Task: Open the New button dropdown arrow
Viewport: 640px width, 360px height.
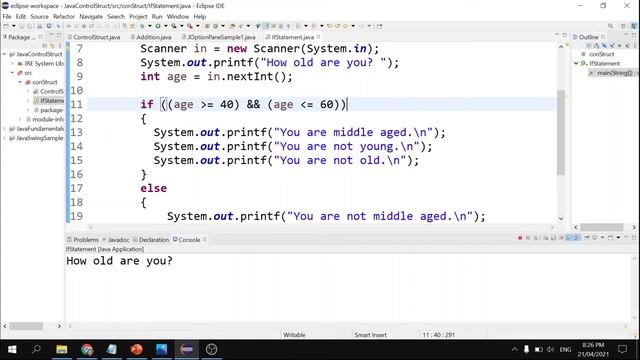Action: point(13,26)
